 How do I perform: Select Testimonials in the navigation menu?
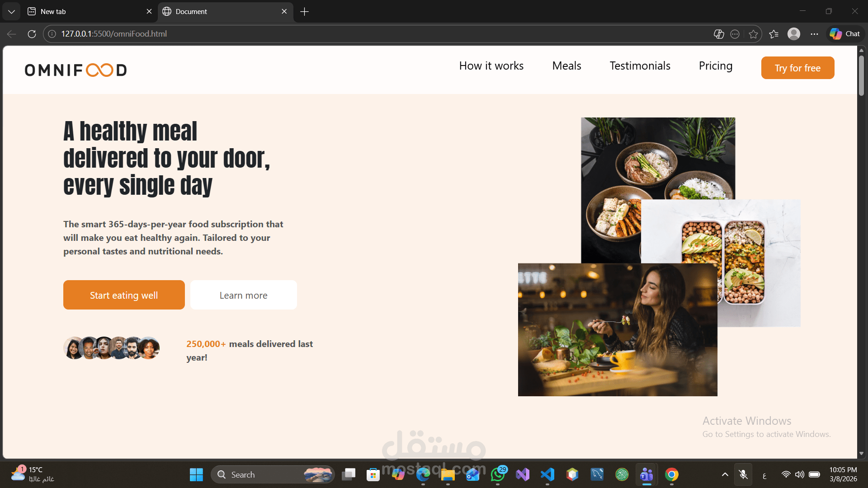click(640, 66)
